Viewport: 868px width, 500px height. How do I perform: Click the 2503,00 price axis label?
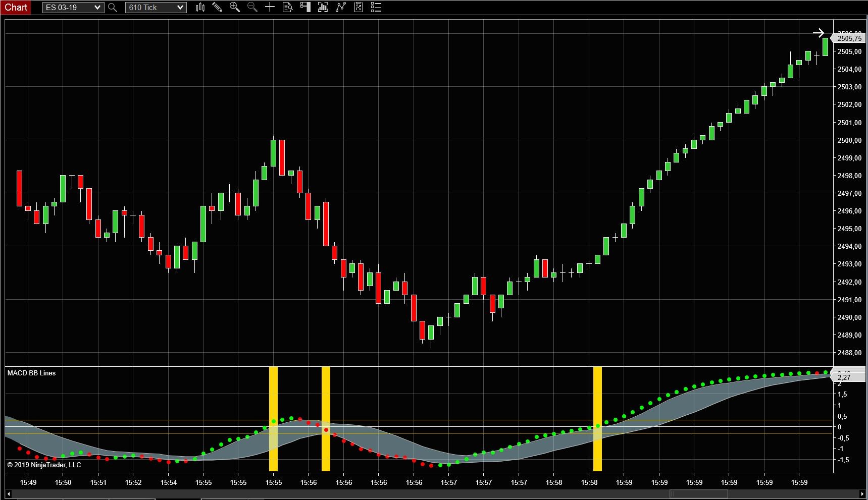click(849, 87)
